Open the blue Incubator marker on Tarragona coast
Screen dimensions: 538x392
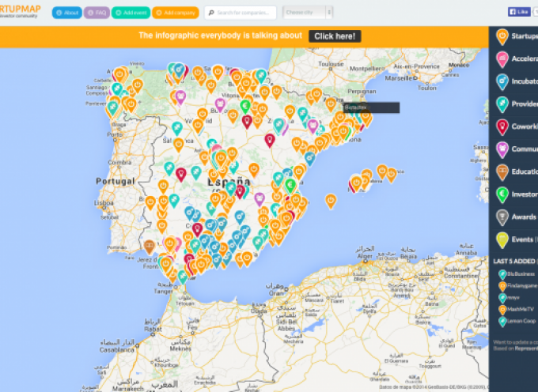310,159
